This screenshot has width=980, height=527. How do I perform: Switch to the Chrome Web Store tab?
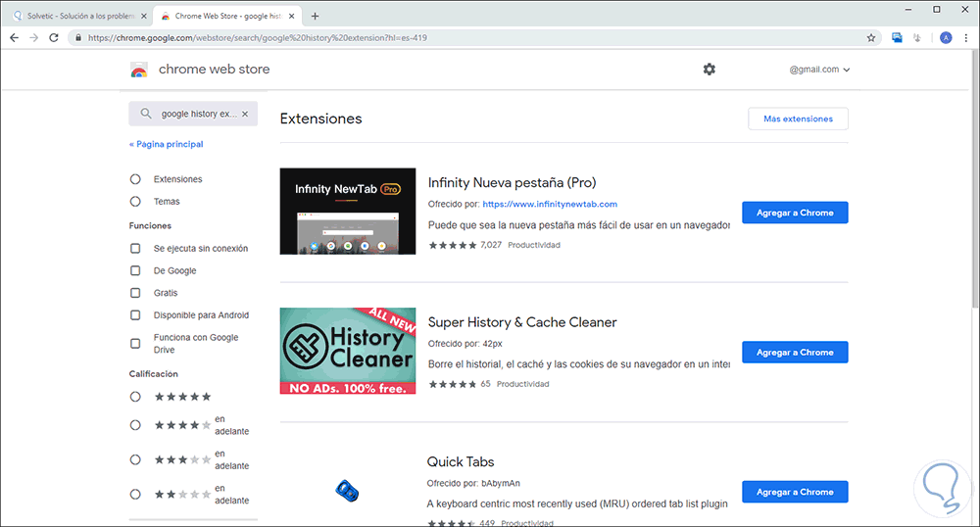(227, 17)
